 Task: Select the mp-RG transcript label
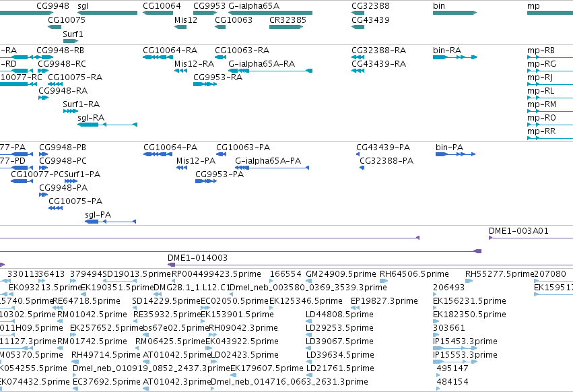click(x=541, y=64)
